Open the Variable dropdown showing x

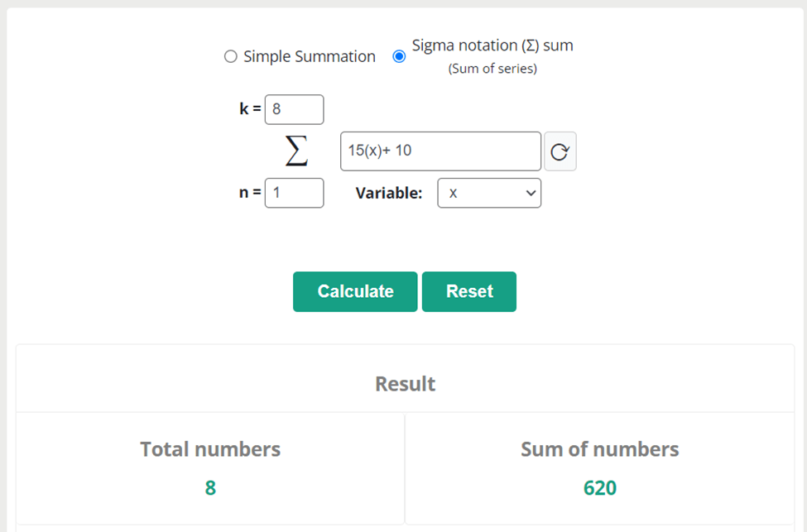(489, 193)
